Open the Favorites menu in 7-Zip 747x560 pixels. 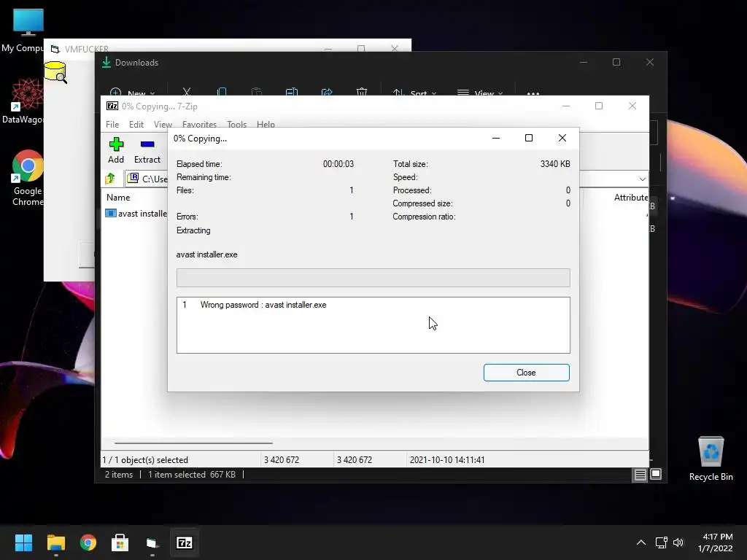click(x=199, y=124)
